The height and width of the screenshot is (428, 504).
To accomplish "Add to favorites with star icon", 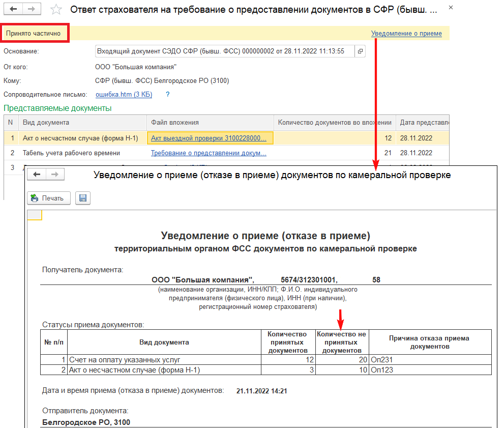I will click(56, 9).
